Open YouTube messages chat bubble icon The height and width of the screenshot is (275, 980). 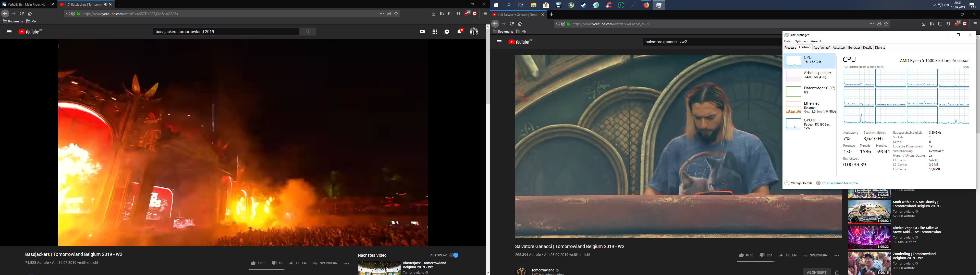447,32
